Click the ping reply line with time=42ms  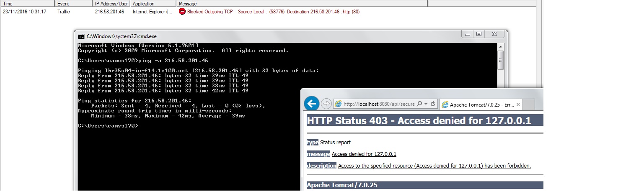(x=163, y=91)
